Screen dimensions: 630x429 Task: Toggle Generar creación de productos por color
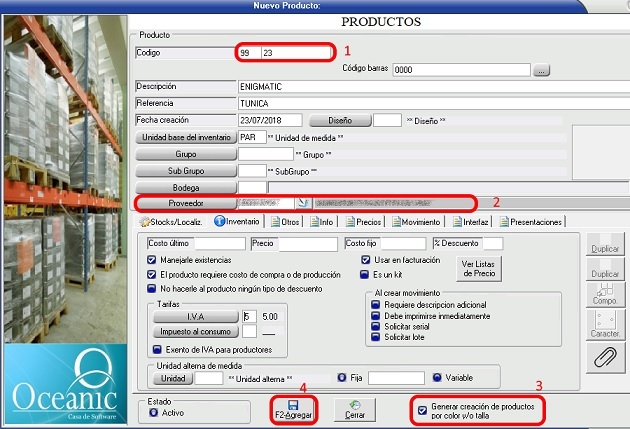[x=422, y=410]
